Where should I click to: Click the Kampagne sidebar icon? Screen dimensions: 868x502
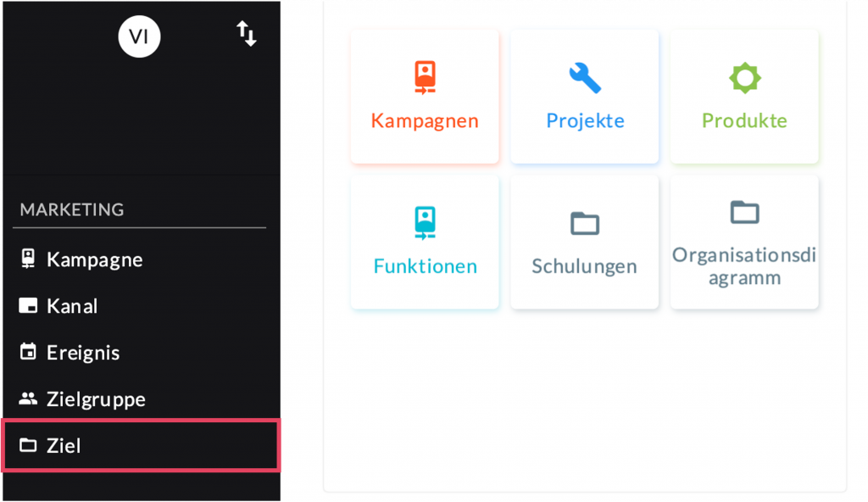pos(29,259)
